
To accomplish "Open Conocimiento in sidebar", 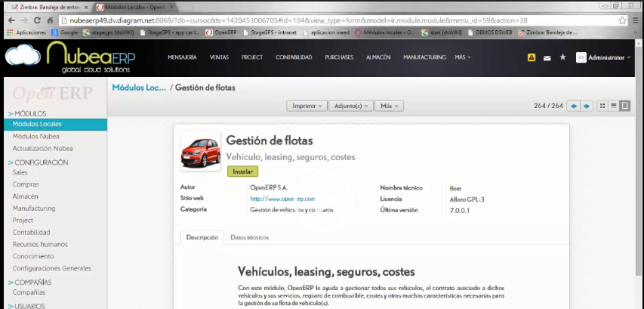I will tap(33, 256).
